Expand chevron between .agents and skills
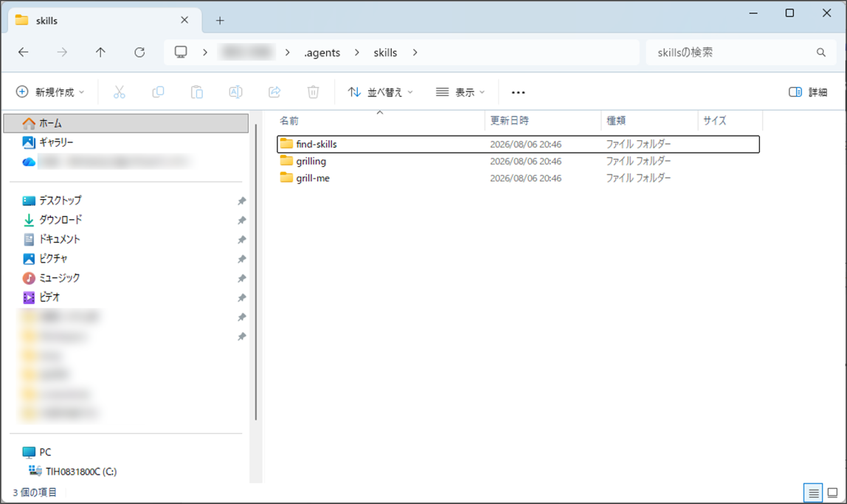 (357, 52)
